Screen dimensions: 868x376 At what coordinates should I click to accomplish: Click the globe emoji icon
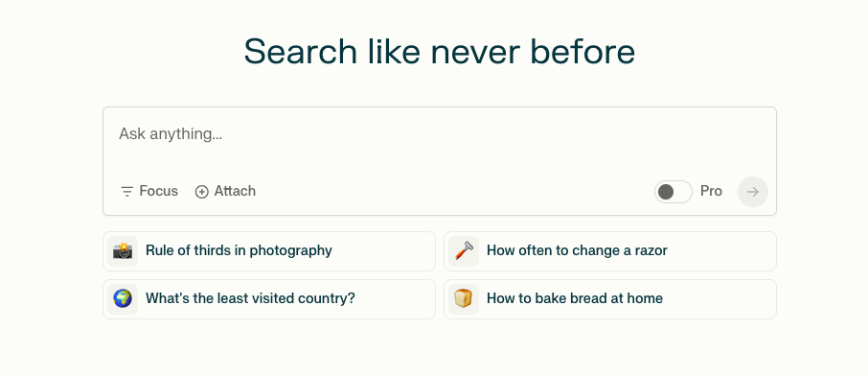click(x=123, y=299)
